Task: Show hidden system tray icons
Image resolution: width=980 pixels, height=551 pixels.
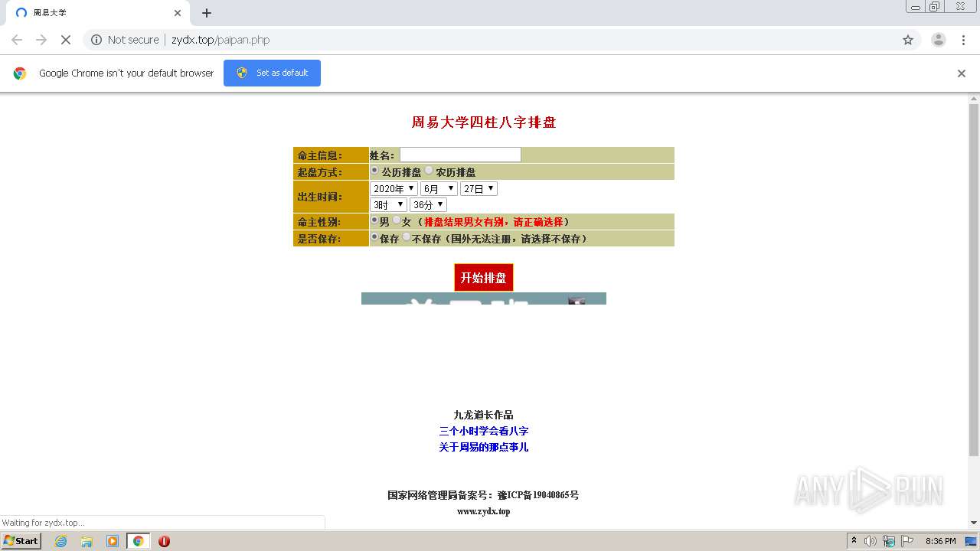Action: pos(854,541)
